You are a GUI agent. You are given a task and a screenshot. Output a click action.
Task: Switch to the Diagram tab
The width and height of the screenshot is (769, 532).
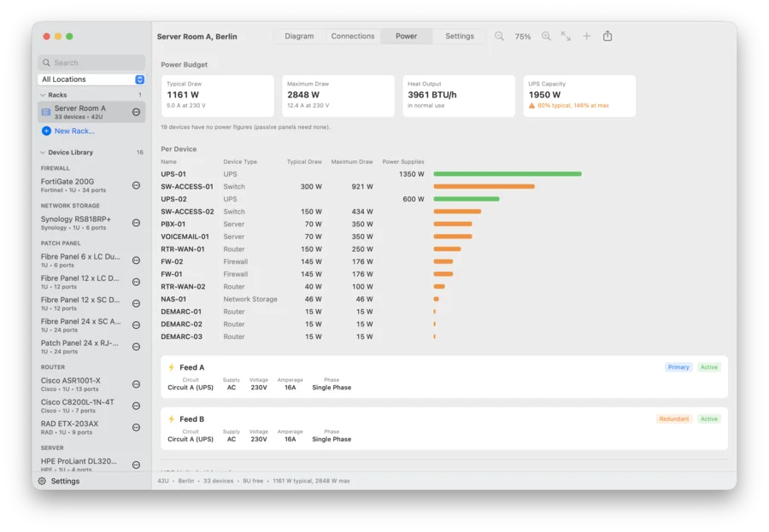[x=299, y=36]
